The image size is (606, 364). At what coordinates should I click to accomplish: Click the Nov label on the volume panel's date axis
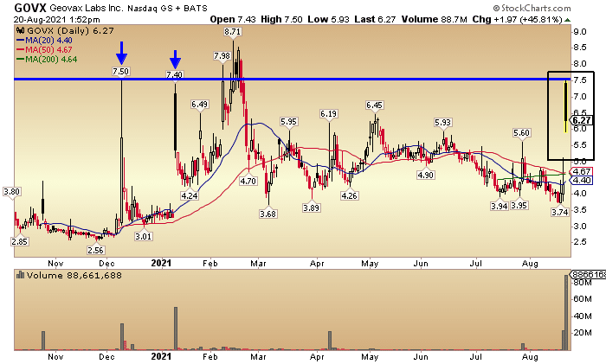point(55,357)
